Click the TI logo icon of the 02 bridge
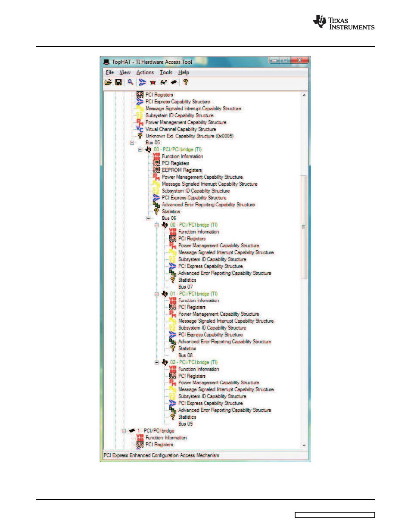The height and width of the screenshot is (532, 411). coord(165,362)
